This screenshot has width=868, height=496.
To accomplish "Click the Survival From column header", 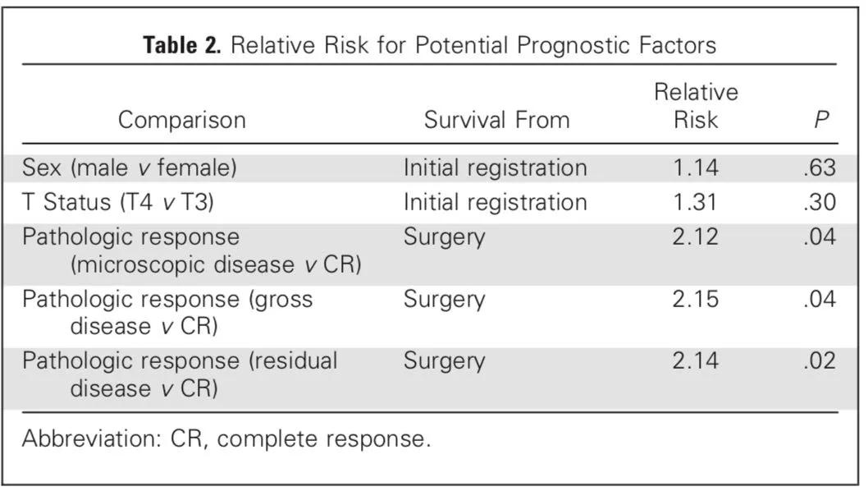I will point(496,120).
